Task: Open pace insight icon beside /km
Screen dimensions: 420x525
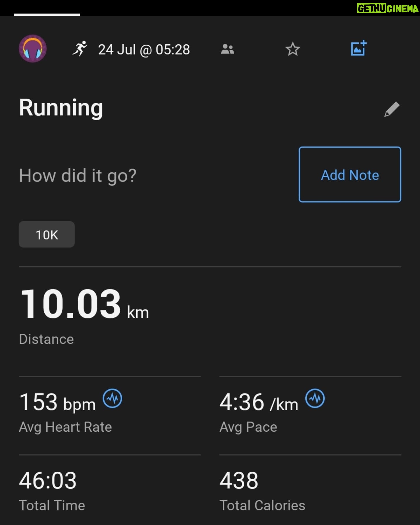Action: (315, 398)
